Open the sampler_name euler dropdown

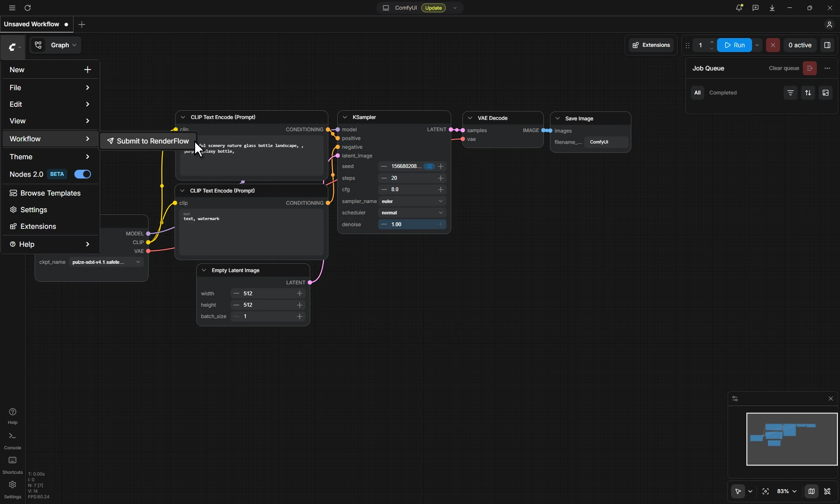[x=412, y=201]
